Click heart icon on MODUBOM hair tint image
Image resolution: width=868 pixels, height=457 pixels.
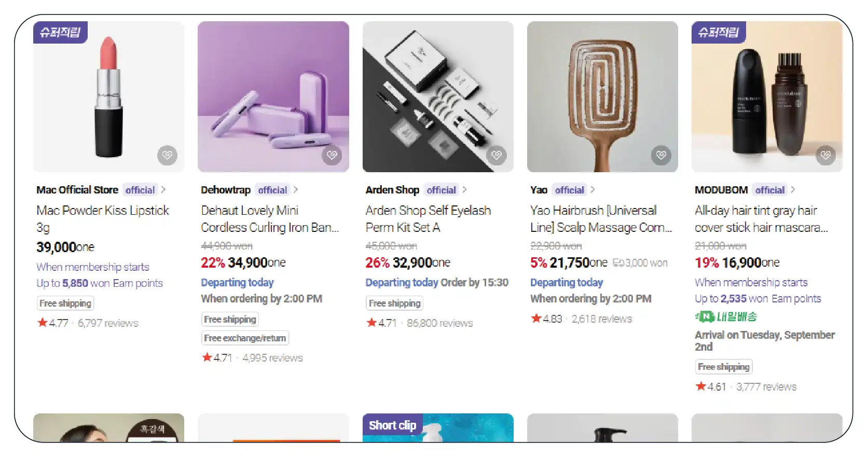click(x=825, y=155)
